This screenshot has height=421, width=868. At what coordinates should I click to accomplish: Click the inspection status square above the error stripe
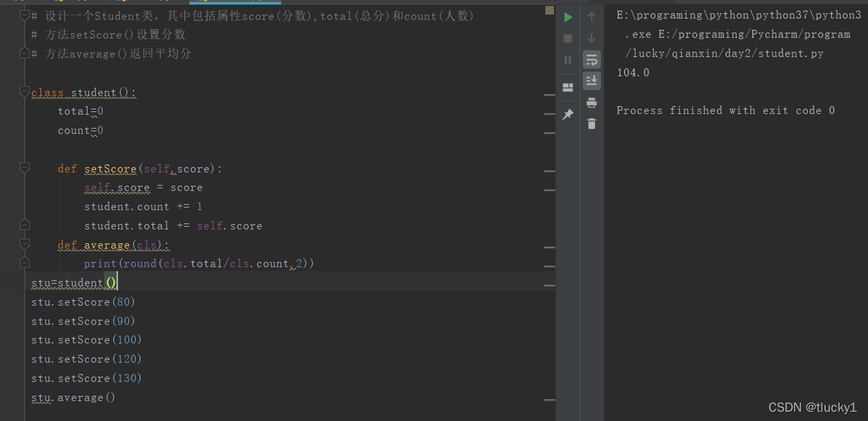pos(549,10)
